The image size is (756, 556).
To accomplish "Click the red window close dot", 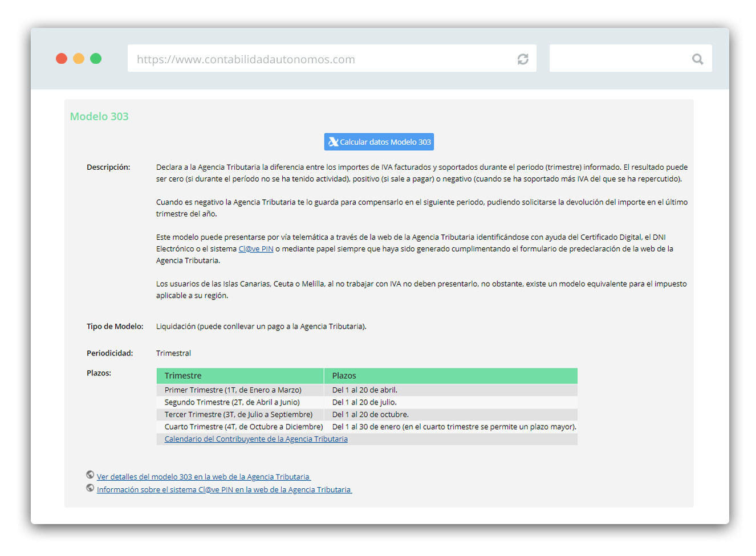I will [62, 59].
